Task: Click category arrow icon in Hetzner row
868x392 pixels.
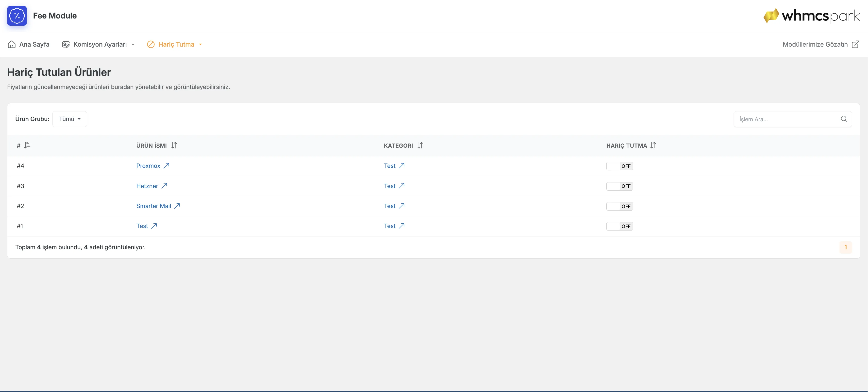Action: coord(402,186)
